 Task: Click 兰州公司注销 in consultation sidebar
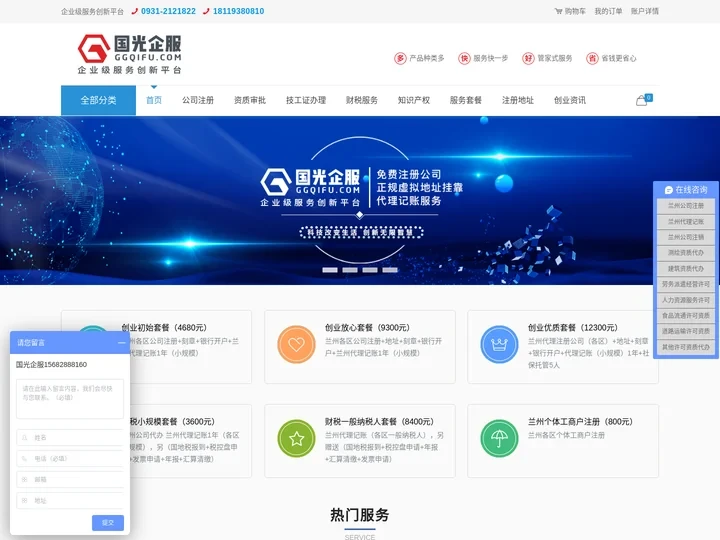pyautogui.click(x=686, y=237)
